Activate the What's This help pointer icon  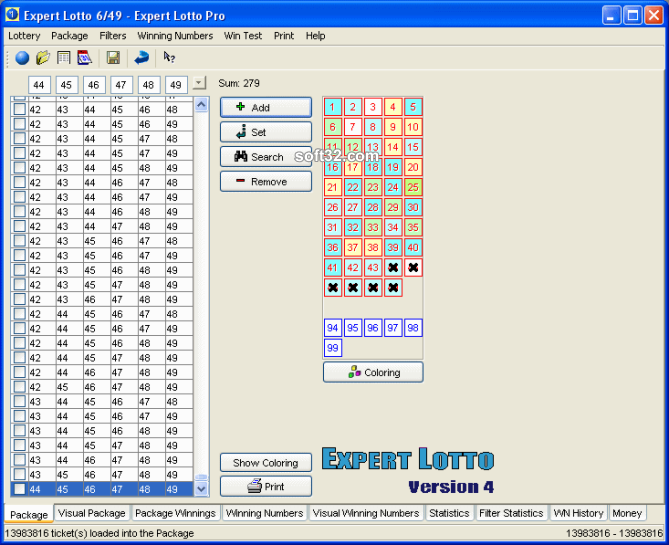pos(169,57)
